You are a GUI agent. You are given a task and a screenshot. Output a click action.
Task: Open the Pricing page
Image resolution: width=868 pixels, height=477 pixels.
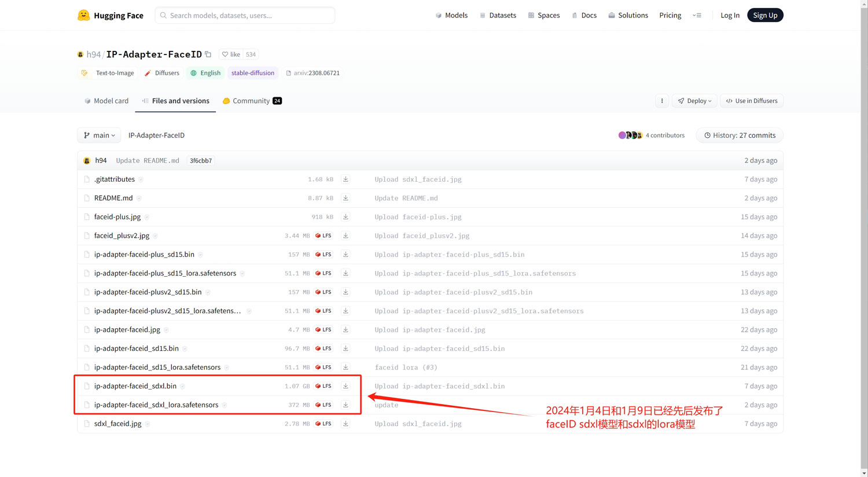[670, 16]
